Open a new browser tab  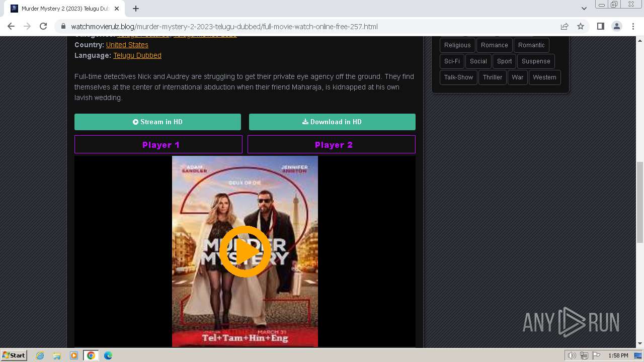136,9
